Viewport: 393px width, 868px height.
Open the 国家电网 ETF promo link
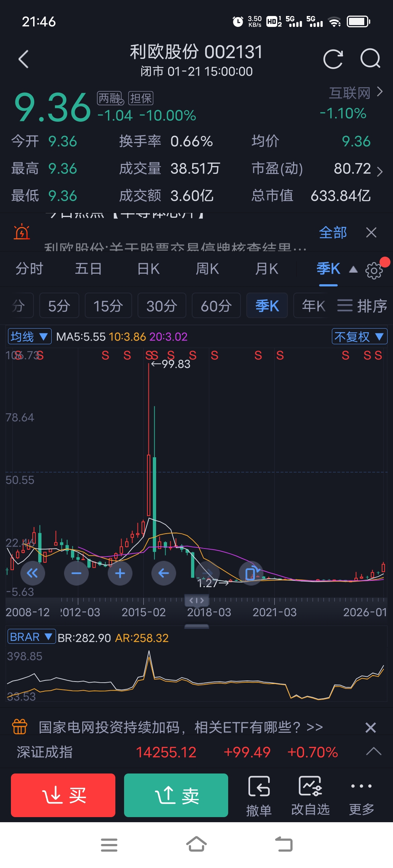pyautogui.click(x=180, y=727)
